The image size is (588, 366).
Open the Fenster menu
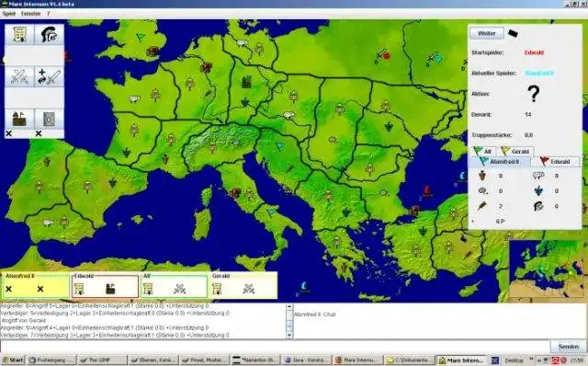coord(30,14)
